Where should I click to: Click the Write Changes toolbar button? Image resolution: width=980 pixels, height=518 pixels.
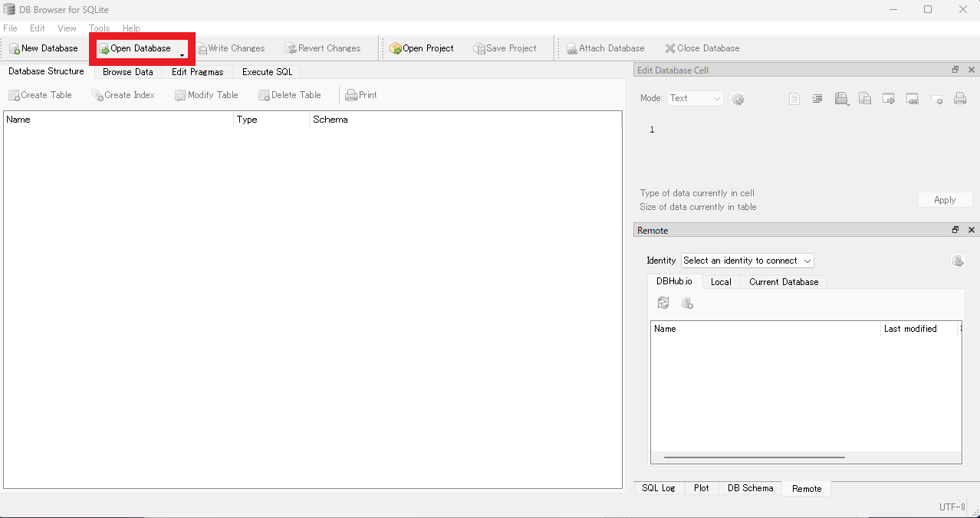(230, 48)
